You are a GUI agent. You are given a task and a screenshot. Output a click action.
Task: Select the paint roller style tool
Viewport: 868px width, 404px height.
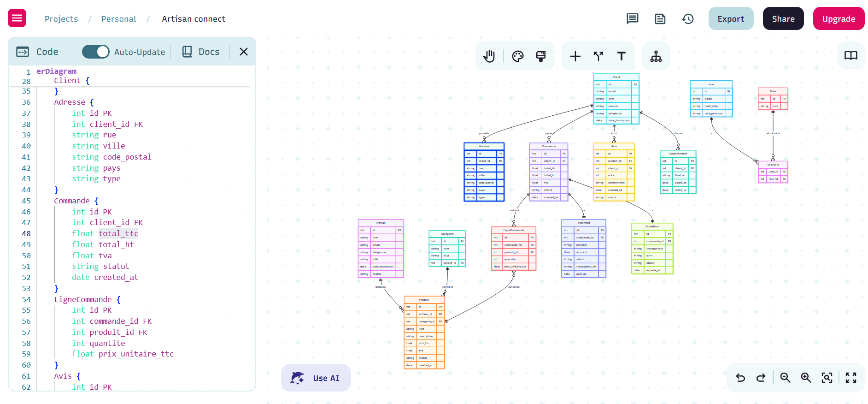click(541, 56)
